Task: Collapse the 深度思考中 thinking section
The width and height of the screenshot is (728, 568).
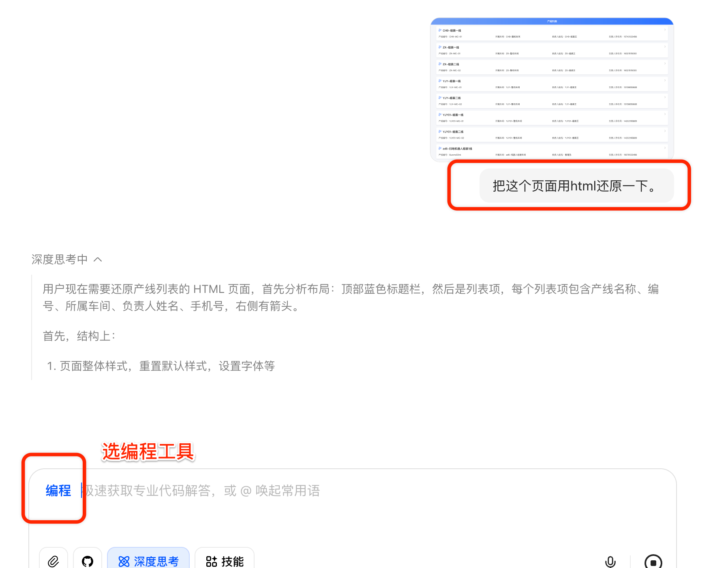Action: click(98, 259)
